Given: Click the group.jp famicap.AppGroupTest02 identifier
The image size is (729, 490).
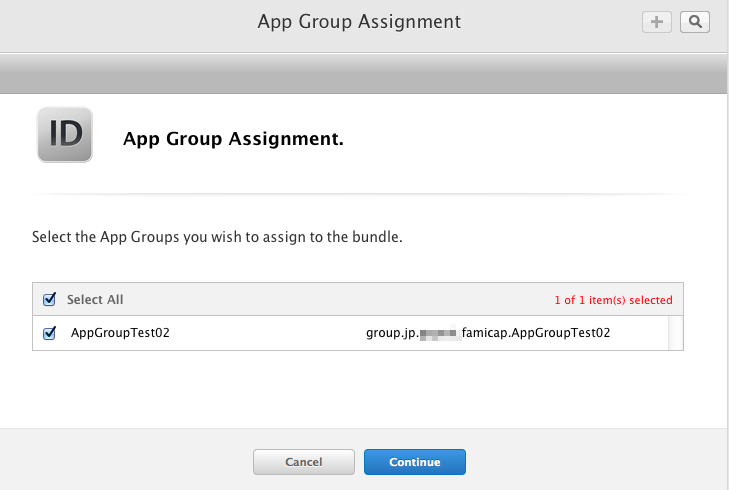Looking at the screenshot, I should [488, 333].
